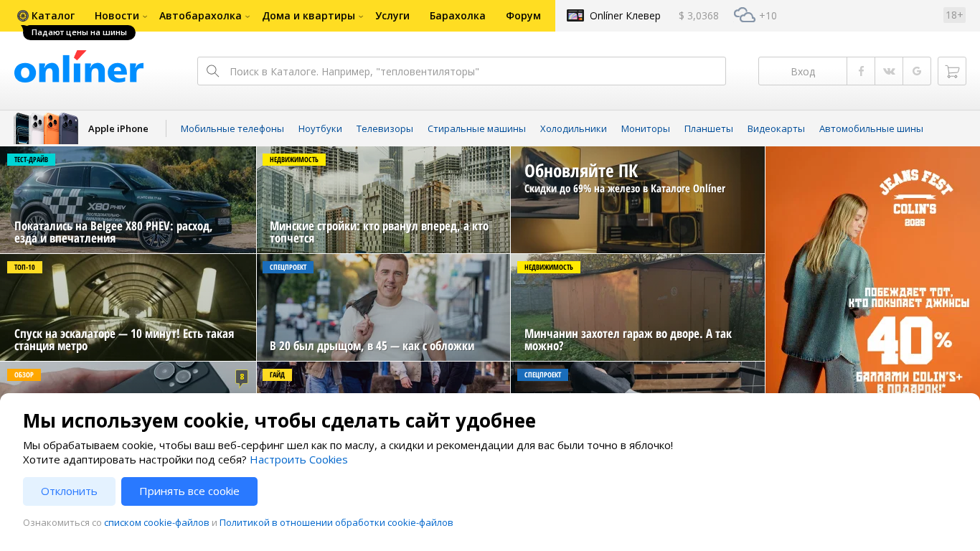Click the Каталог circle icon
Image resolution: width=980 pixels, height=551 pixels.
coord(23,16)
